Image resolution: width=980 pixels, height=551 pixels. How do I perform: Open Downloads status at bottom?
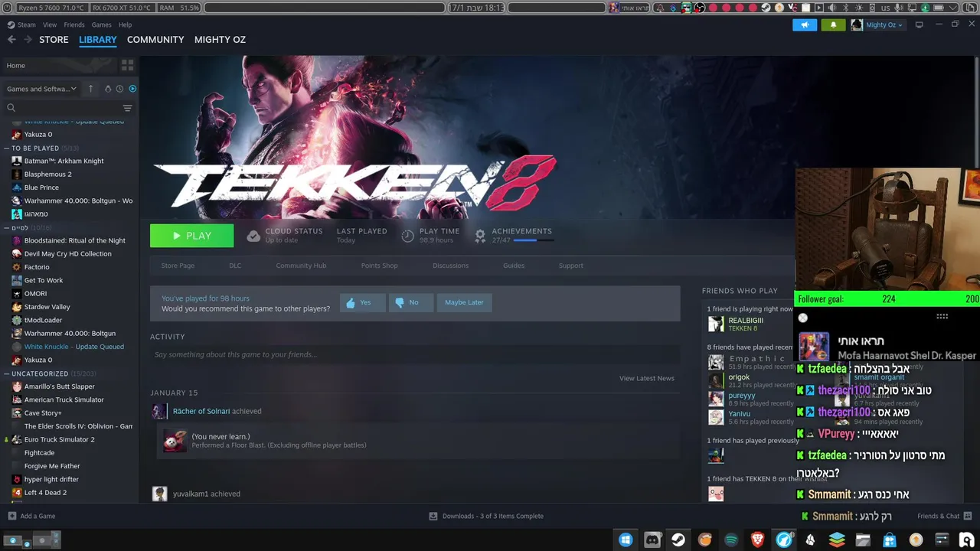tap(487, 516)
